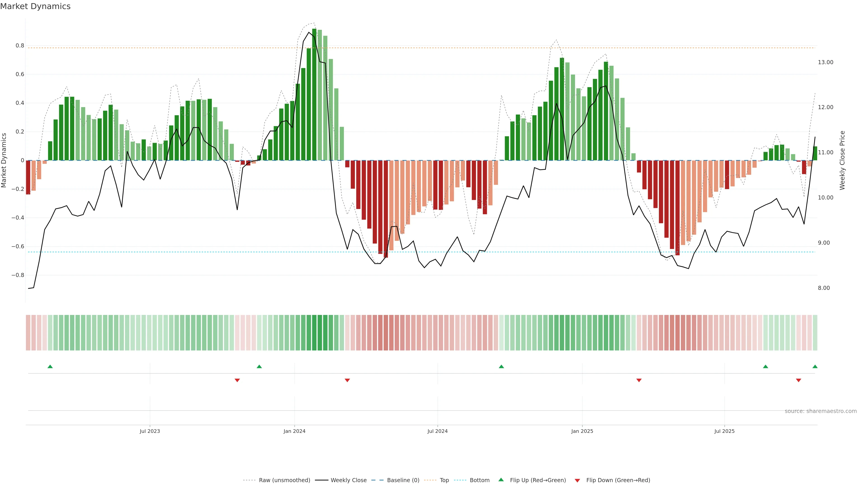868x488 pixels.
Task: Click the first green flip-up triangle marker
Action: 50,366
